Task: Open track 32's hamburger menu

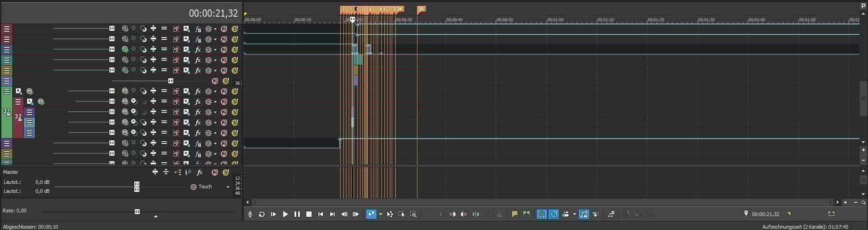Action: click(18, 101)
